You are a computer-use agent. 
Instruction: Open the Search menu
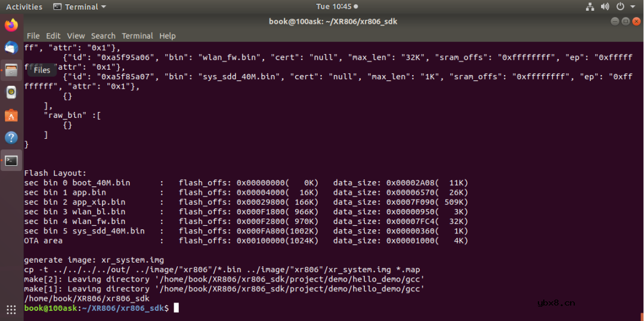click(x=103, y=36)
